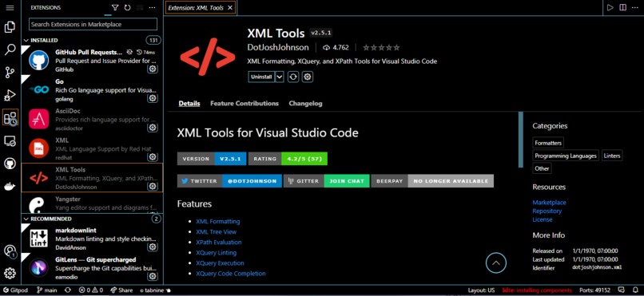Image resolution: width=644 pixels, height=296 pixels.
Task: Click the details page vertical scrollbar
Action: click(521, 140)
